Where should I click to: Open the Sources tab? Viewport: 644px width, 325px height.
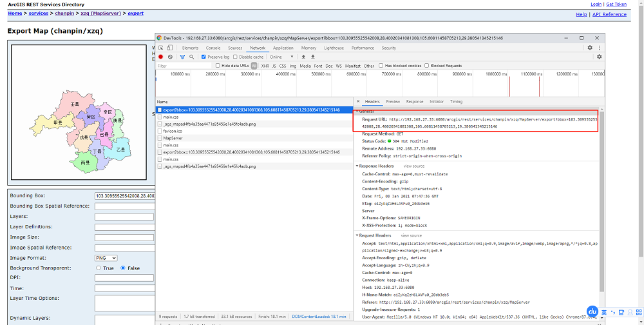click(x=235, y=48)
